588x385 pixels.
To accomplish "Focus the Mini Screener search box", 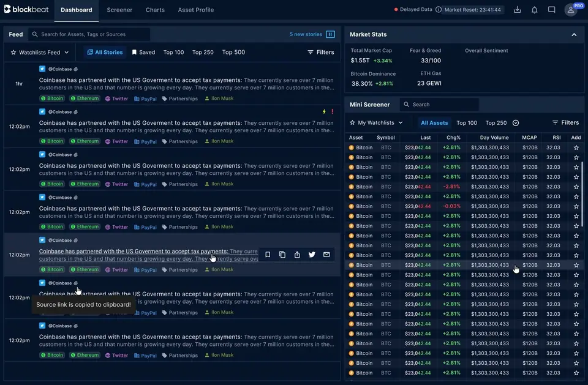I will (439, 105).
